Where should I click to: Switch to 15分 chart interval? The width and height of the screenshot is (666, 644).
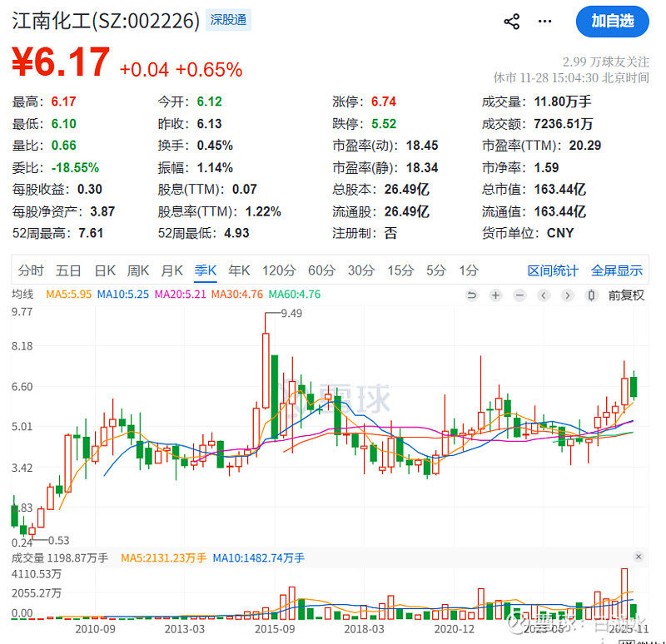pos(400,270)
